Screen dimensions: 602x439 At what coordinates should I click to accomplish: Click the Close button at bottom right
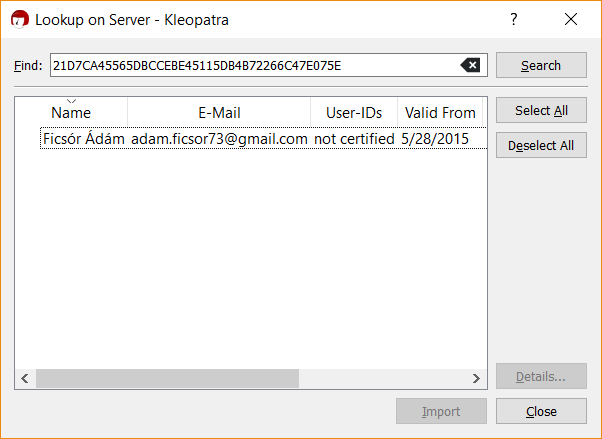click(541, 411)
